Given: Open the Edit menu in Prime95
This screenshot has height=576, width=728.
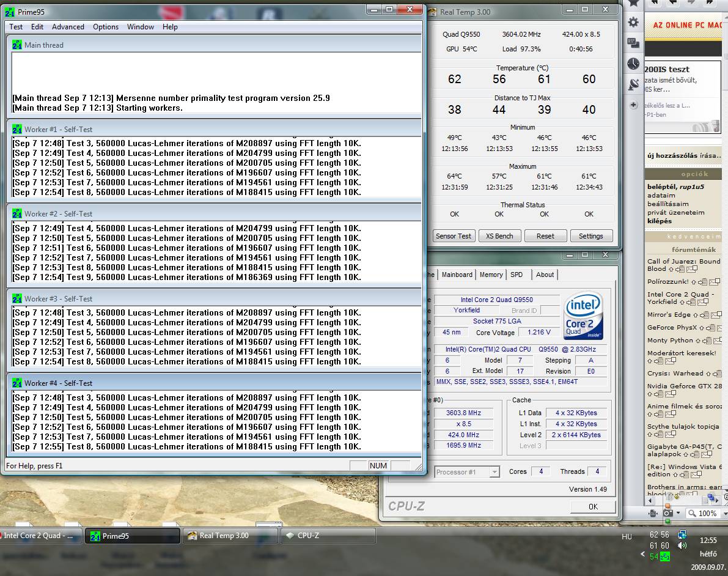Looking at the screenshot, I should coord(37,27).
